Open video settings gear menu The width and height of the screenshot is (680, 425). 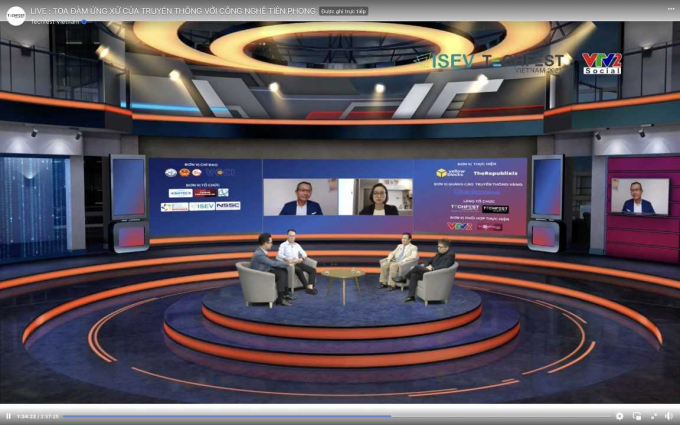[620, 416]
